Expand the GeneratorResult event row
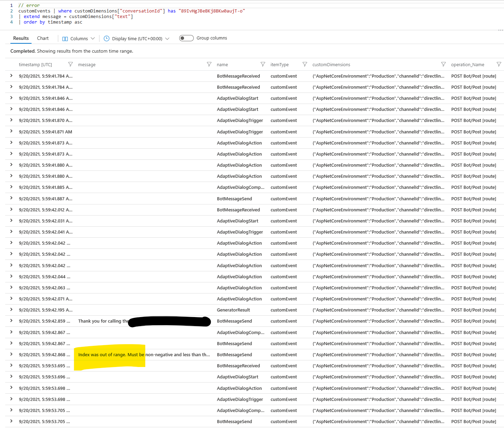504x438 pixels. click(11, 310)
